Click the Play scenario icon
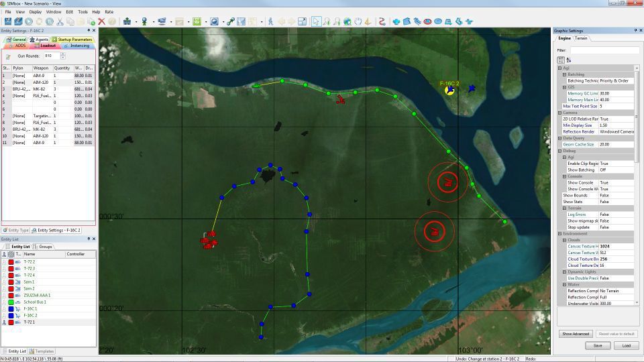 (29, 21)
